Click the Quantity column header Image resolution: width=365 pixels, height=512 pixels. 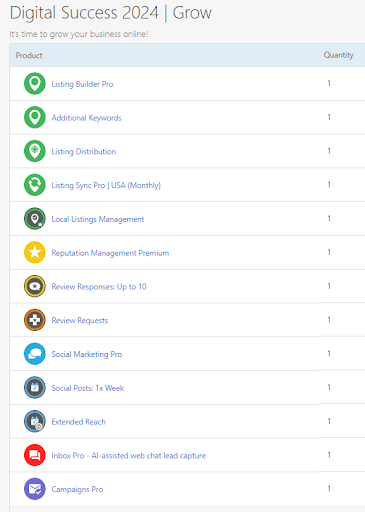(338, 55)
